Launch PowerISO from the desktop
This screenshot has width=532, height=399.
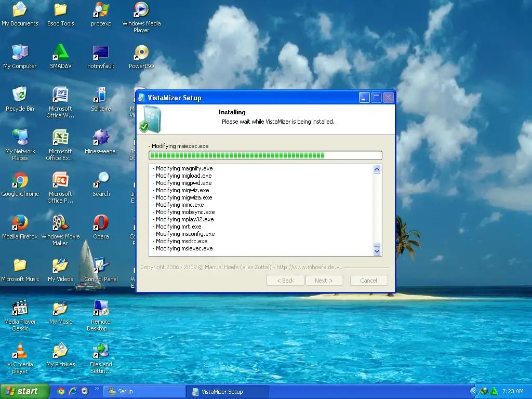pos(141,57)
